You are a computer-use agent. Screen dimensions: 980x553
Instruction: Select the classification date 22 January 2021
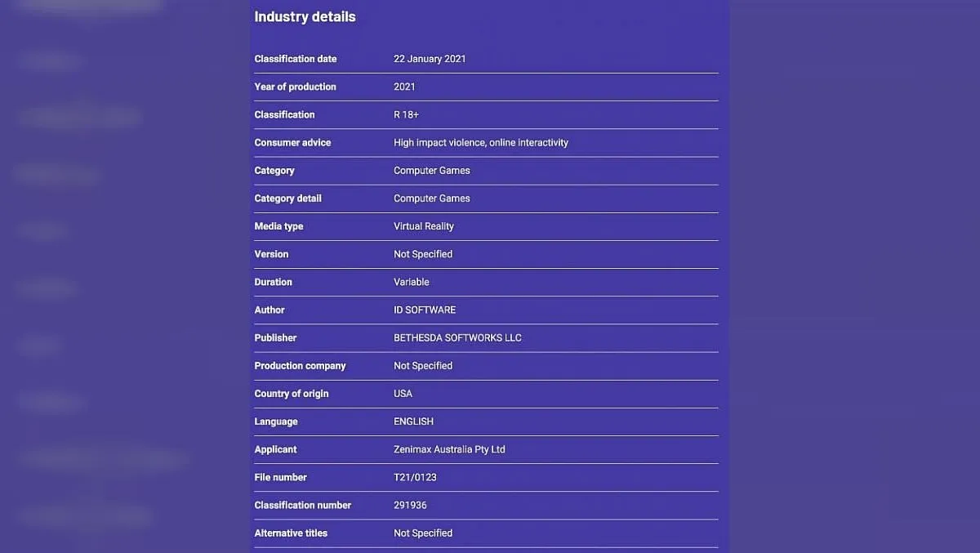(x=430, y=59)
